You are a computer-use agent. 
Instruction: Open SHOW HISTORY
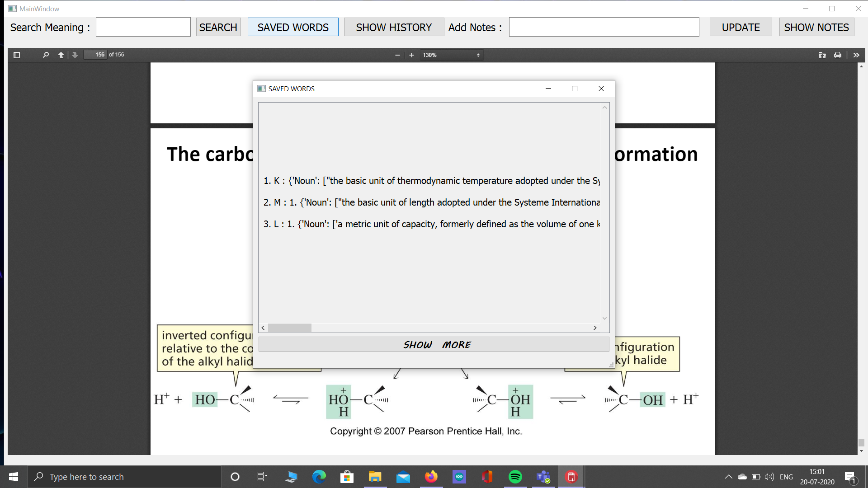394,28
